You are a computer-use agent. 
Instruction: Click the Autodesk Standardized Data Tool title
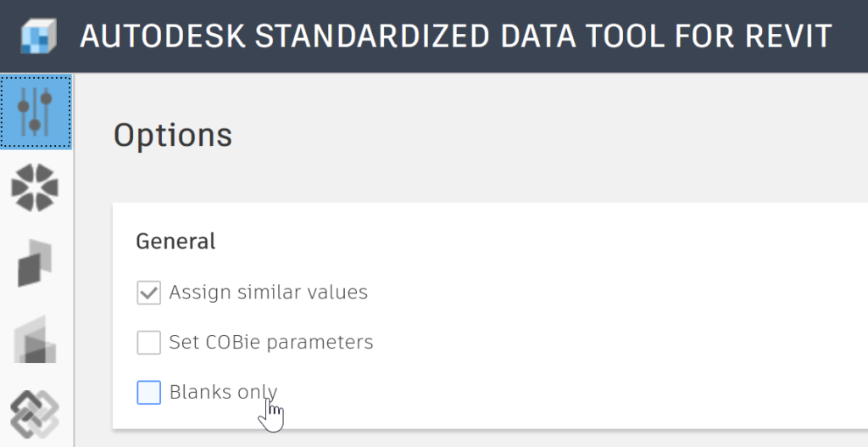click(x=455, y=36)
